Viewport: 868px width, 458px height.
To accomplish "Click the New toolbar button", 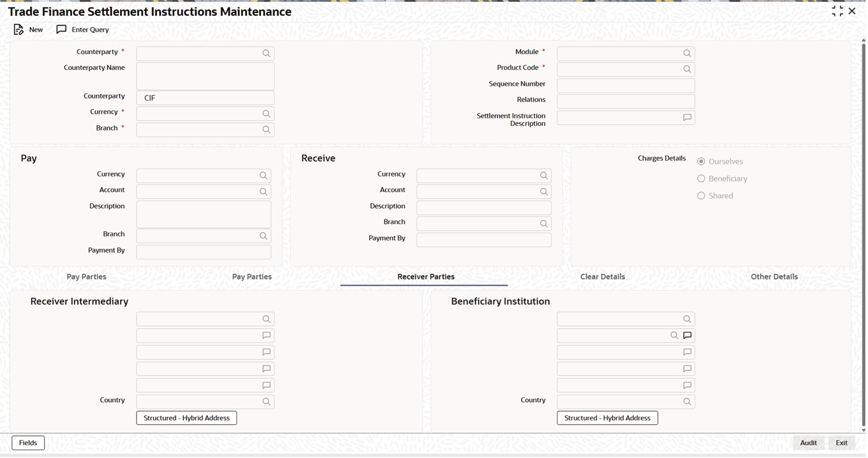I will (x=28, y=29).
